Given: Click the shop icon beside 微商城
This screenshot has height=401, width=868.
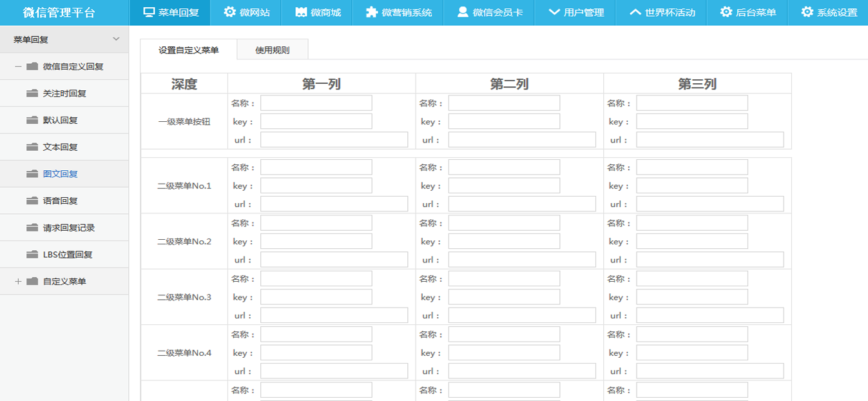Looking at the screenshot, I should (301, 12).
